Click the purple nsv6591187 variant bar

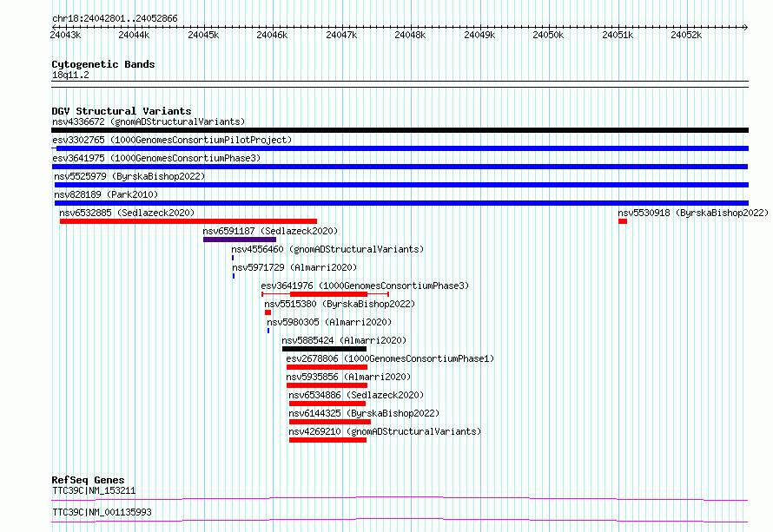click(x=240, y=240)
